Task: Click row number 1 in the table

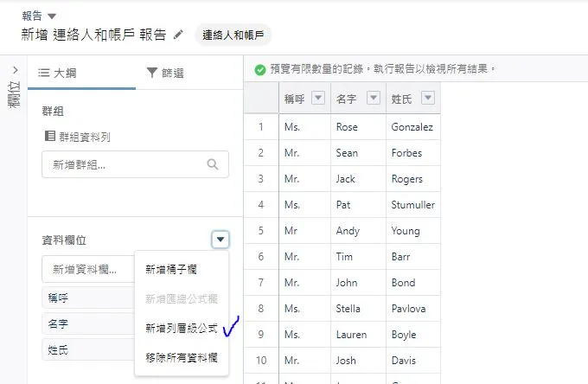Action: (261, 127)
